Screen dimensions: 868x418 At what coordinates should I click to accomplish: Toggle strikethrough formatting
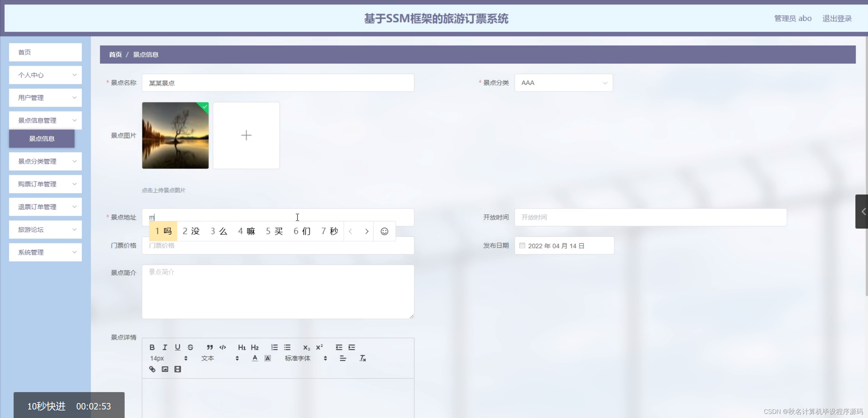(190, 347)
